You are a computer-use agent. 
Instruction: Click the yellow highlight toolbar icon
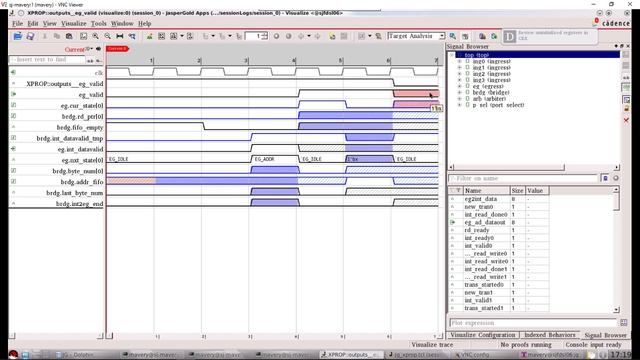tap(332, 36)
